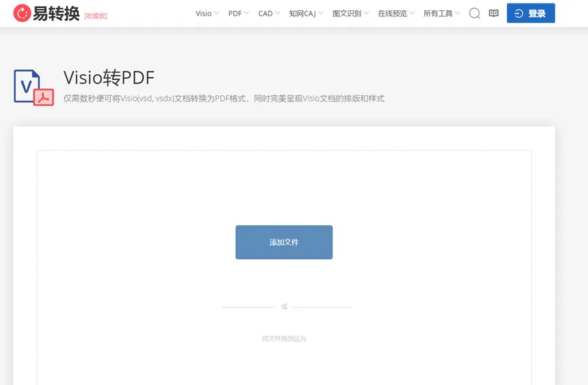Click the 将文件拖到这儿 drop hint text
This screenshot has height=385, width=588.
[284, 339]
